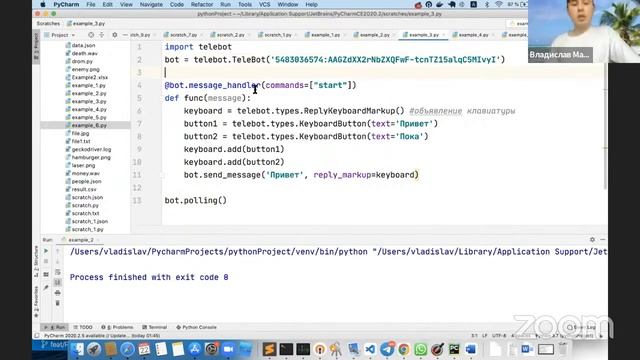Click the Stop button in Run panel

(x=46, y=262)
